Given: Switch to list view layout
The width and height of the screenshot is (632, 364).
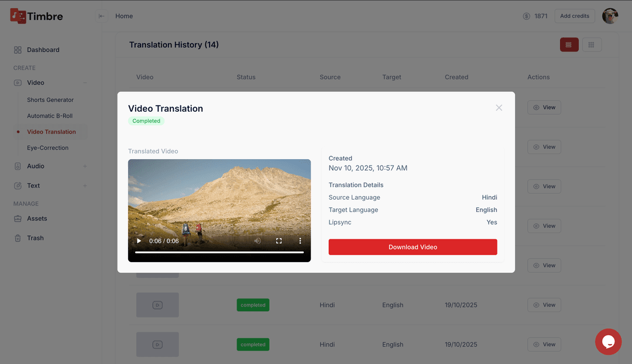Looking at the screenshot, I should coord(569,44).
